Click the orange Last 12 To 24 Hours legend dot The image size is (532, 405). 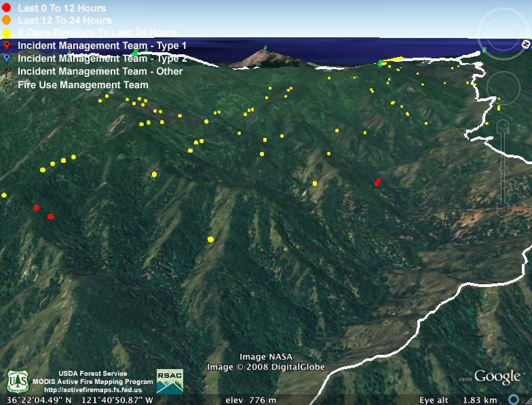click(7, 20)
